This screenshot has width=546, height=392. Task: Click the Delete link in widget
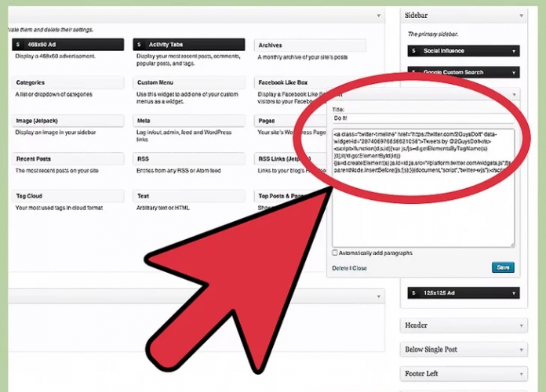point(340,268)
